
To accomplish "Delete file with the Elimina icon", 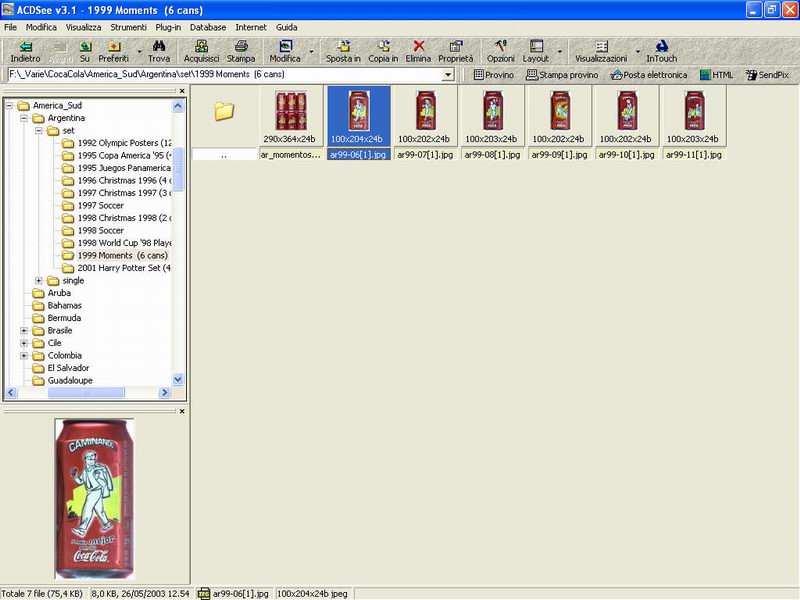I will coord(418,52).
